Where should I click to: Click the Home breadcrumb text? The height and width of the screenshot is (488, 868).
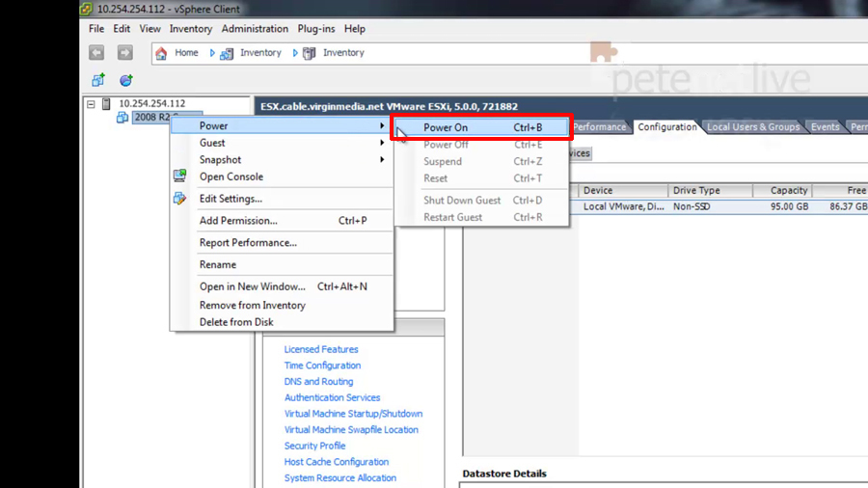tap(186, 53)
